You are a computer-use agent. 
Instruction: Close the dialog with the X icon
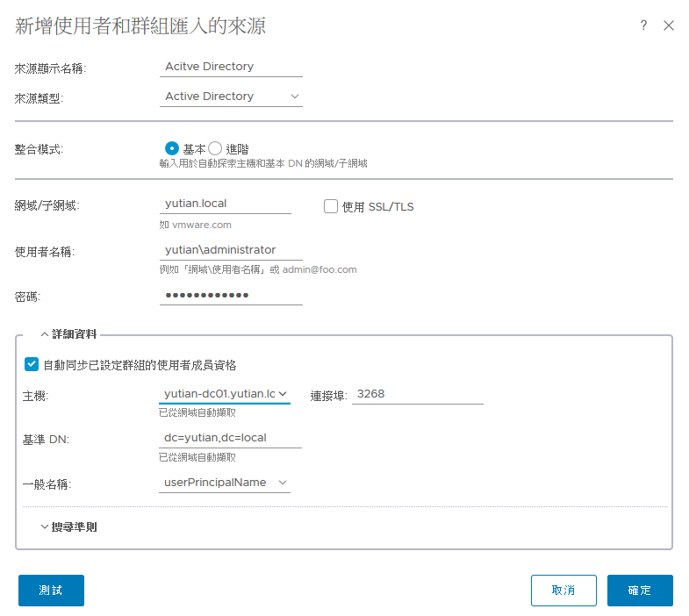tap(668, 25)
